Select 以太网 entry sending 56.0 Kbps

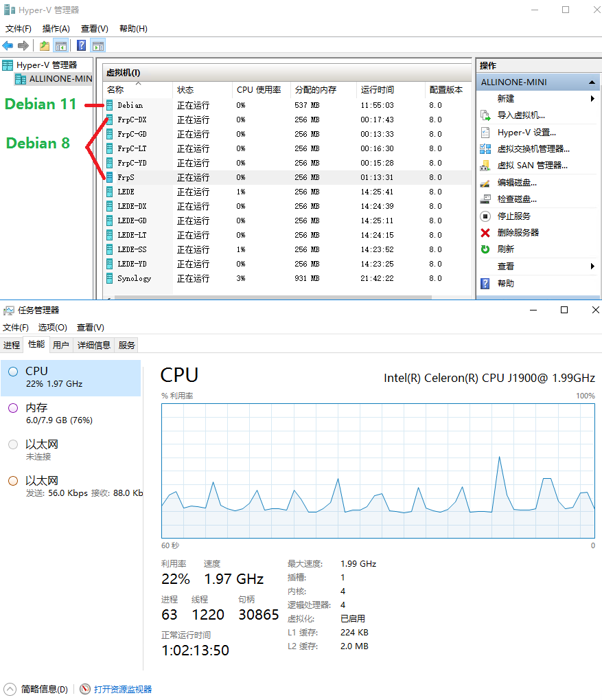71,486
